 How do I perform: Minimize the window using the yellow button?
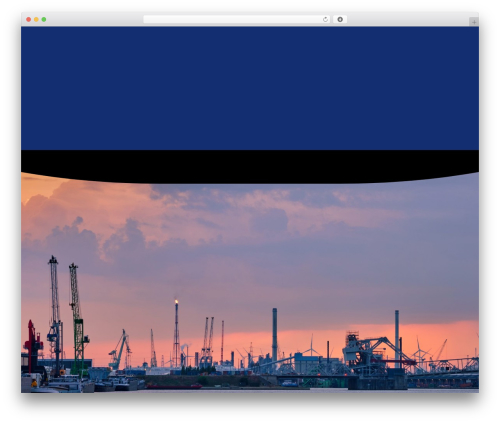pyautogui.click(x=36, y=20)
